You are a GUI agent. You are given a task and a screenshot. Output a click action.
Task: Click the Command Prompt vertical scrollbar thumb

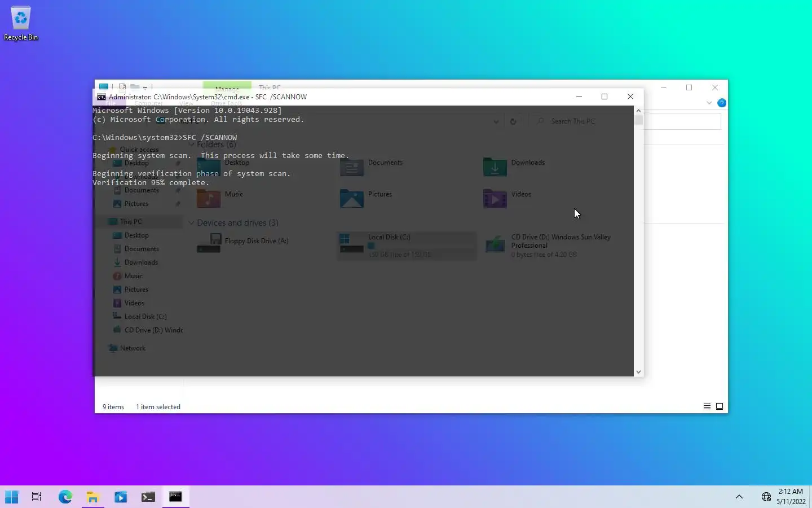[x=638, y=120]
